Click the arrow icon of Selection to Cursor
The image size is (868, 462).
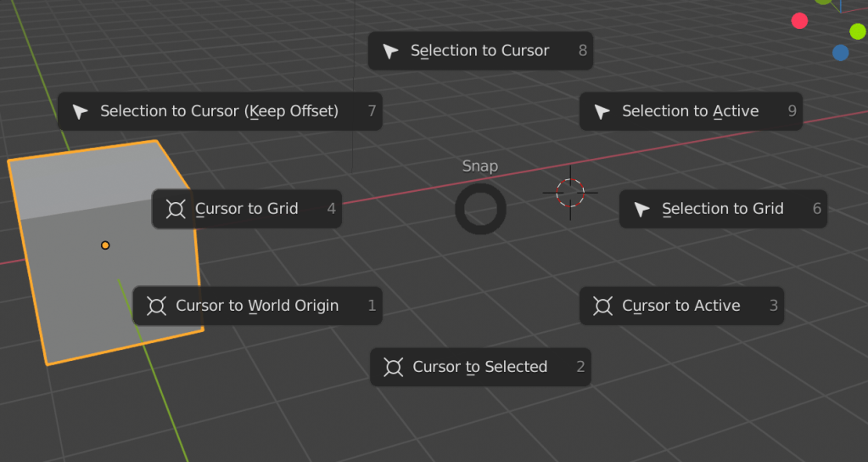[x=390, y=51]
